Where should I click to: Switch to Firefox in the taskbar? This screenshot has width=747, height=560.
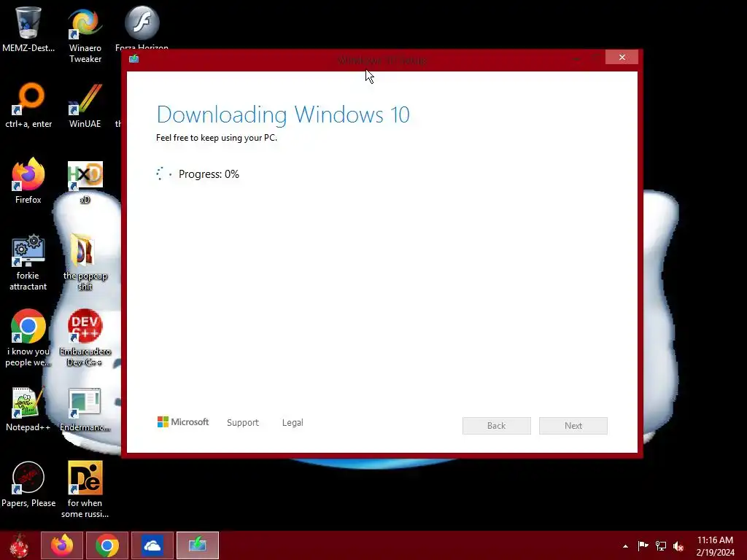point(62,545)
